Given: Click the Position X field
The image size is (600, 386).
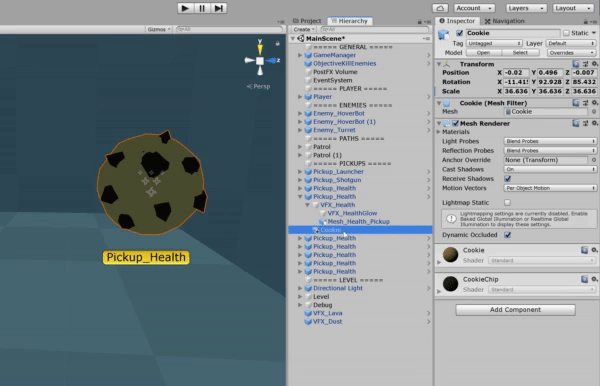Looking at the screenshot, I should click(x=516, y=73).
